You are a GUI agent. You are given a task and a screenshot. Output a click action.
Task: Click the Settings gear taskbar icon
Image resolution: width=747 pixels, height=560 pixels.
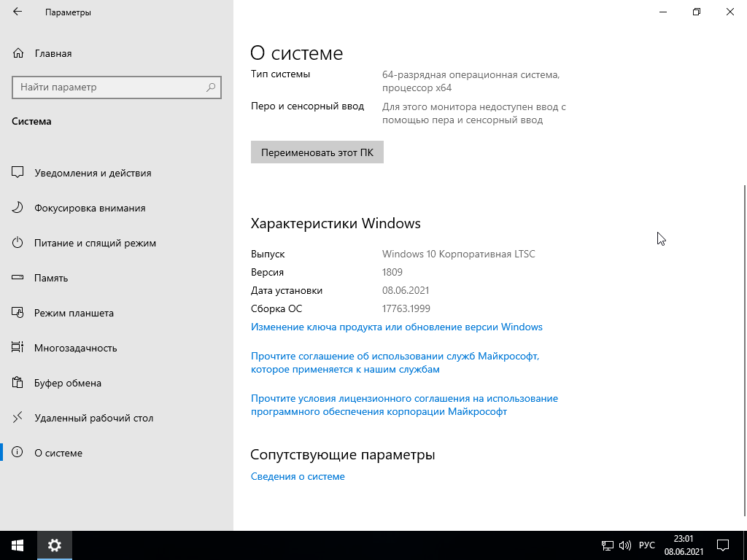tap(55, 545)
